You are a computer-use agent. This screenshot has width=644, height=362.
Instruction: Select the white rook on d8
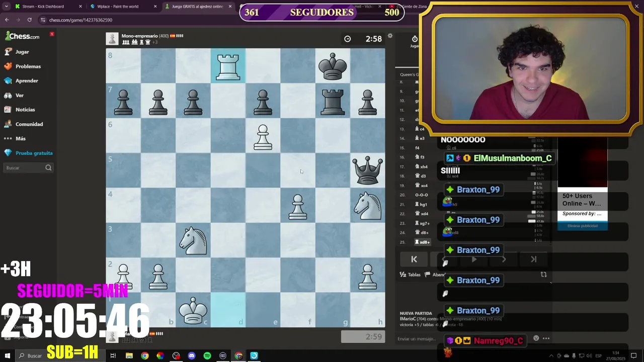coord(228,66)
